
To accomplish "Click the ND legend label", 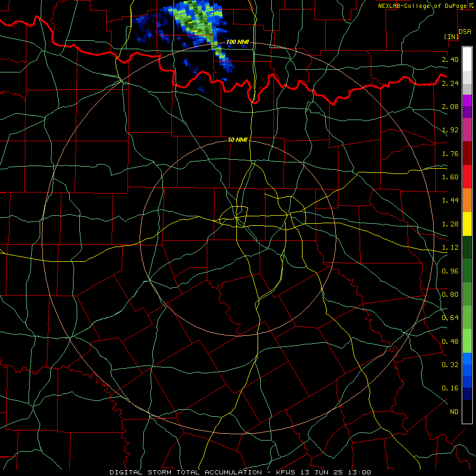I will click(454, 412).
